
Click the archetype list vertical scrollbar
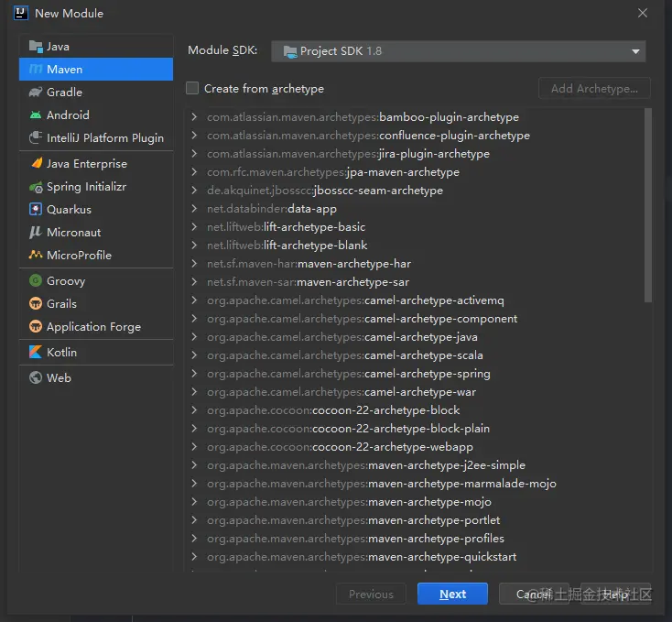(648, 206)
